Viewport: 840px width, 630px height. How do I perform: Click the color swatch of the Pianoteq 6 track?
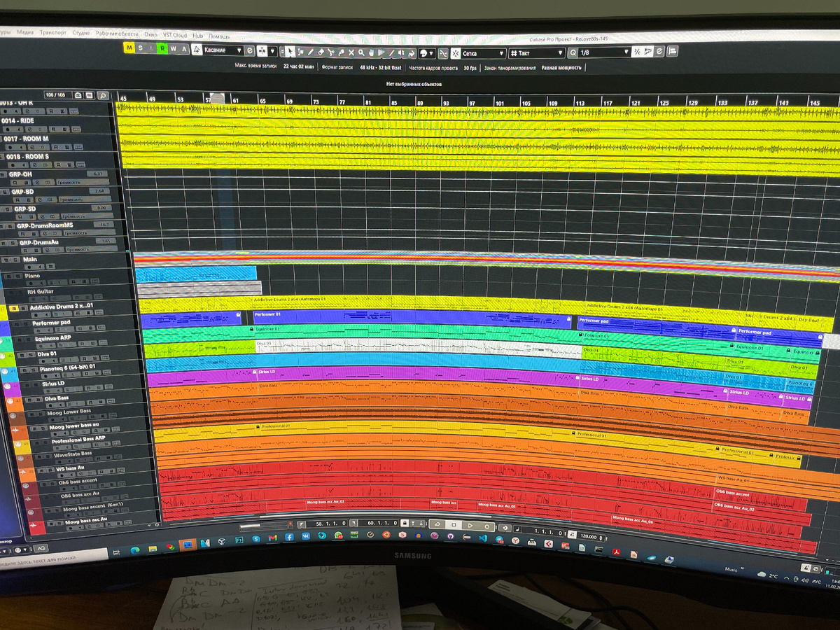point(10,374)
